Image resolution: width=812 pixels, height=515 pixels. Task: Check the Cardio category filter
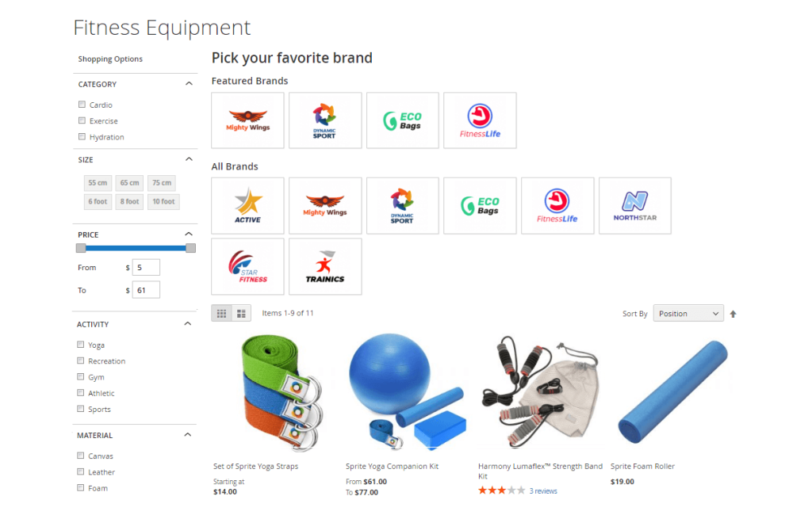82,105
